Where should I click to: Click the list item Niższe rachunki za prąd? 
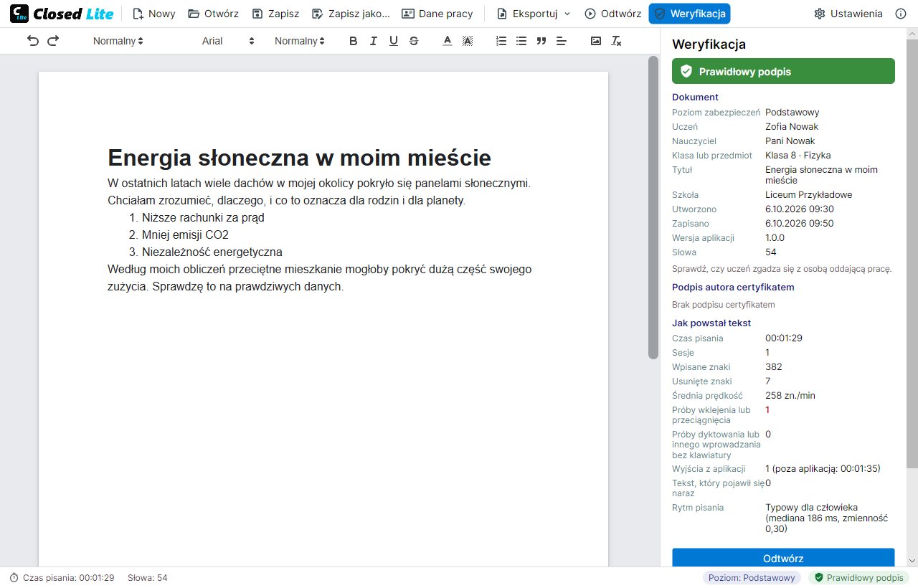[x=203, y=217]
